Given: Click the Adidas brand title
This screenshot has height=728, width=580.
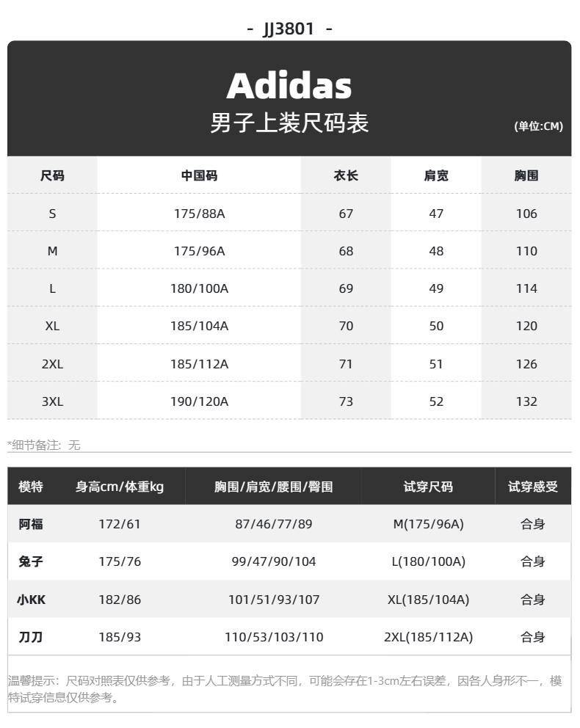Looking at the screenshot, I should pyautogui.click(x=289, y=87).
